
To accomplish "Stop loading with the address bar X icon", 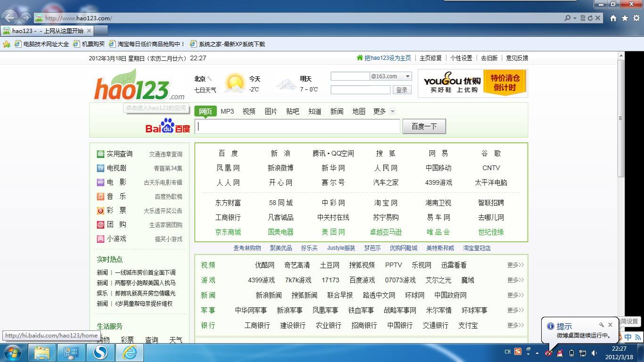I will click(x=598, y=18).
